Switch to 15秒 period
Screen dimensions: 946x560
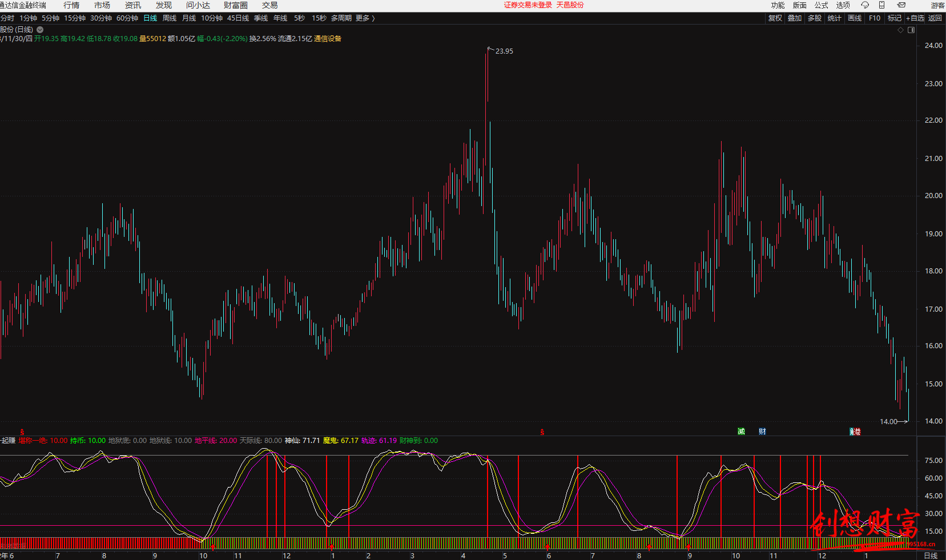coord(319,18)
